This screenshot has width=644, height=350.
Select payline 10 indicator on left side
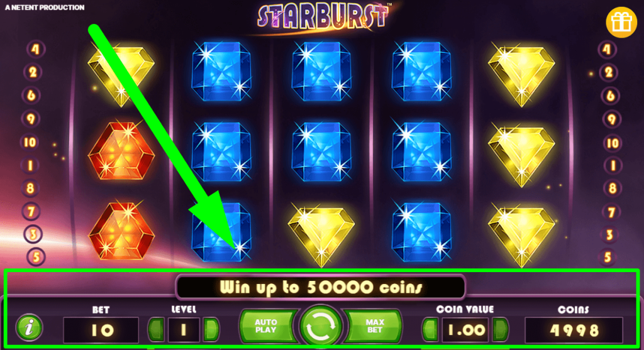click(30, 143)
